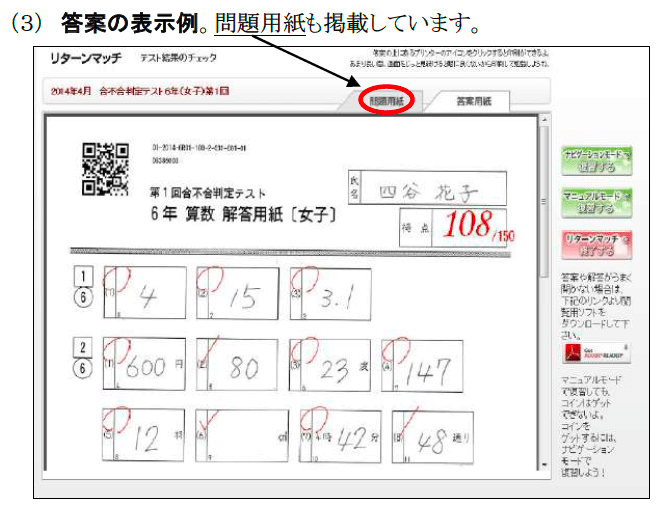Click the Get Adobe Reader download badge
Screen dimensions: 665x515
pos(596,353)
